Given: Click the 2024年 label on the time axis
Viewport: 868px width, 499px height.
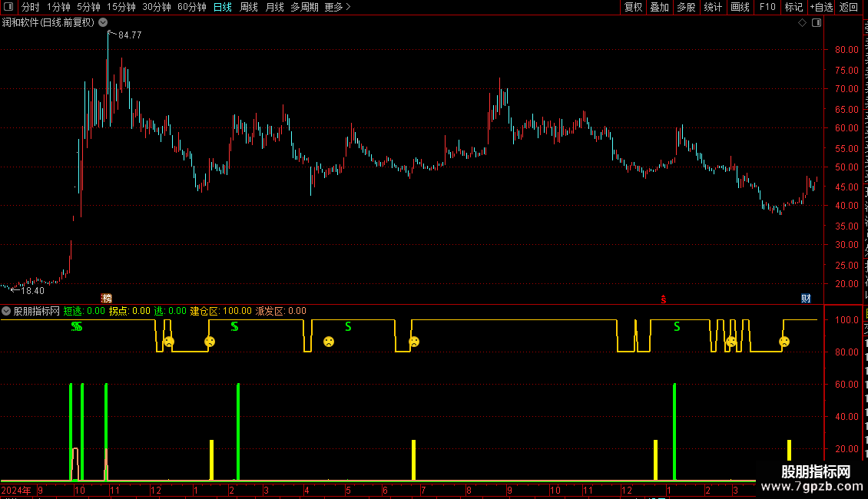Looking at the screenshot, I should (16, 490).
